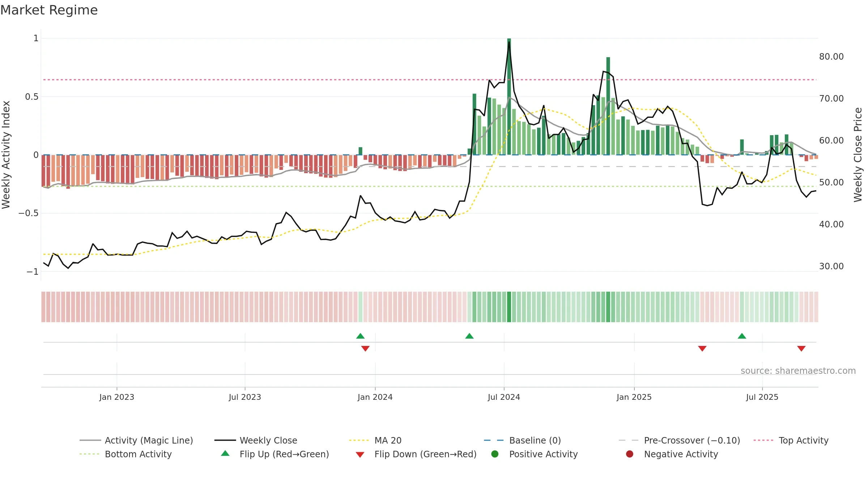The image size is (868, 488).
Task: Click the lone green cell among red heat strip cells
Action: tap(360, 307)
